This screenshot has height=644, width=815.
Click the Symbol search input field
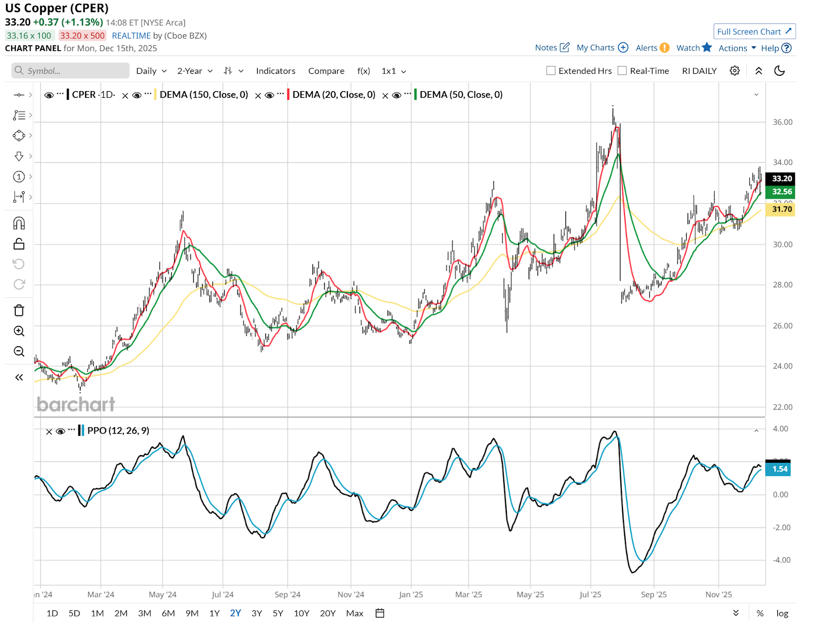coord(70,71)
